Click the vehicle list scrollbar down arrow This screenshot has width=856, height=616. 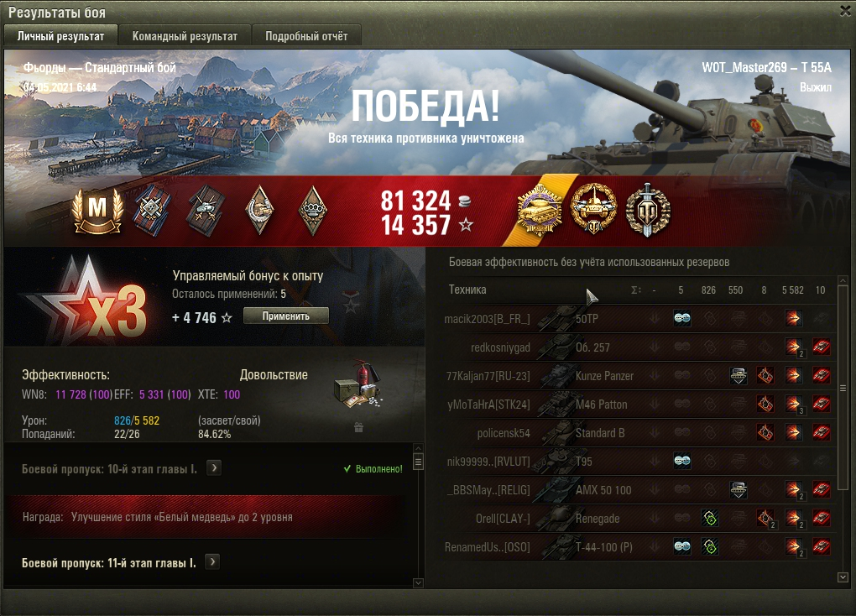click(843, 577)
